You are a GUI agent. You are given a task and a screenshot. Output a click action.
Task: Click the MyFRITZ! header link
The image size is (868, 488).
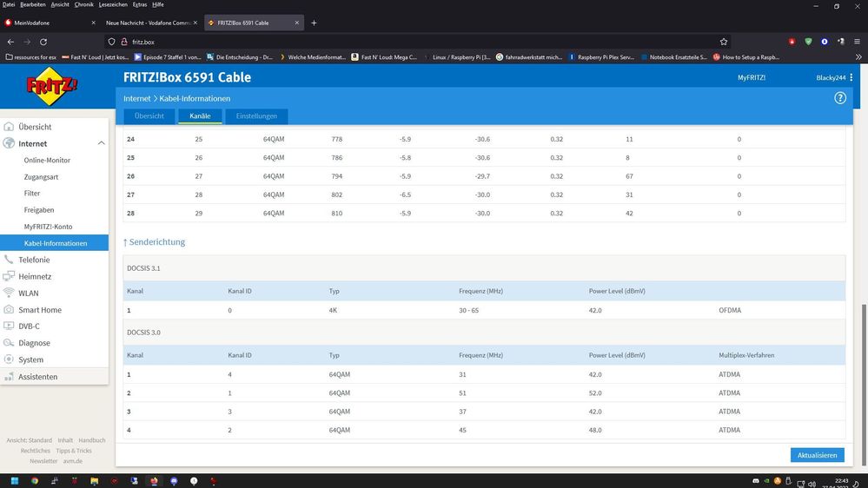tap(752, 77)
